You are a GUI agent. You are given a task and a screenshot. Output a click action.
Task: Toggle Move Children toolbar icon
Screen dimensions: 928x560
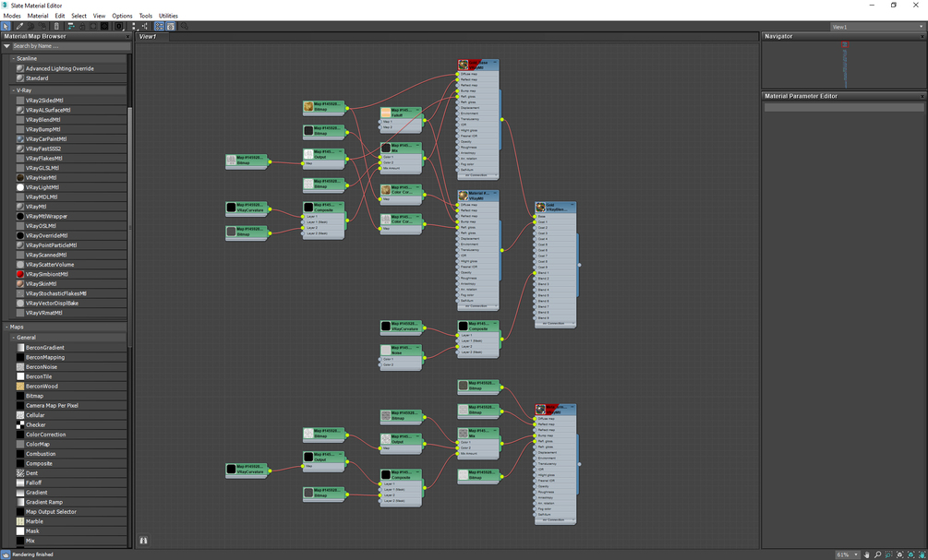(71, 27)
